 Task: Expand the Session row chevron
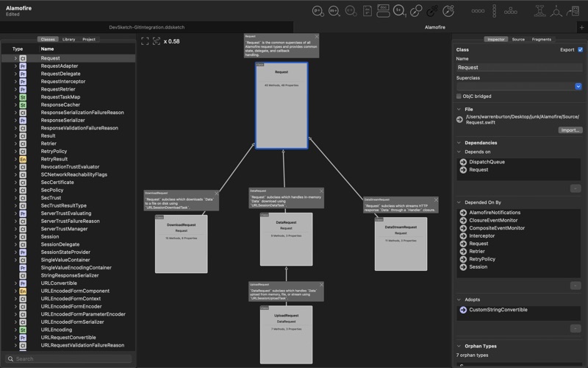pyautogui.click(x=15, y=236)
